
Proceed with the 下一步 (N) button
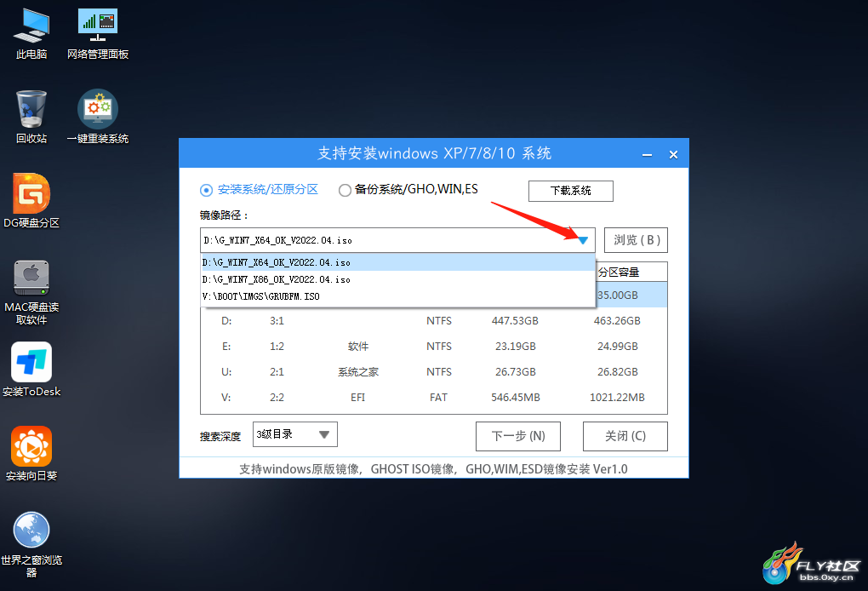518,437
